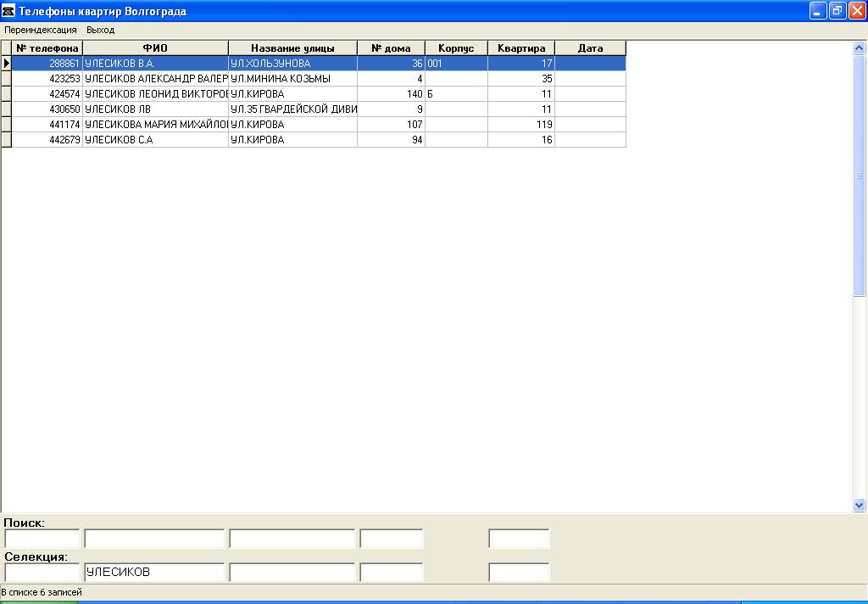Focus the Поиск phone number field
Screen dimensions: 868x604
(42, 539)
